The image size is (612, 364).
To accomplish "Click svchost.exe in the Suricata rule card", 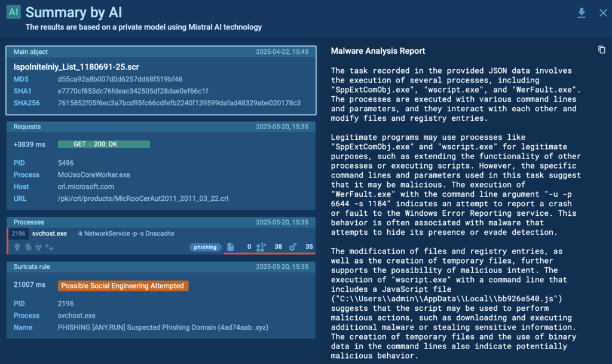I will 76,316.
